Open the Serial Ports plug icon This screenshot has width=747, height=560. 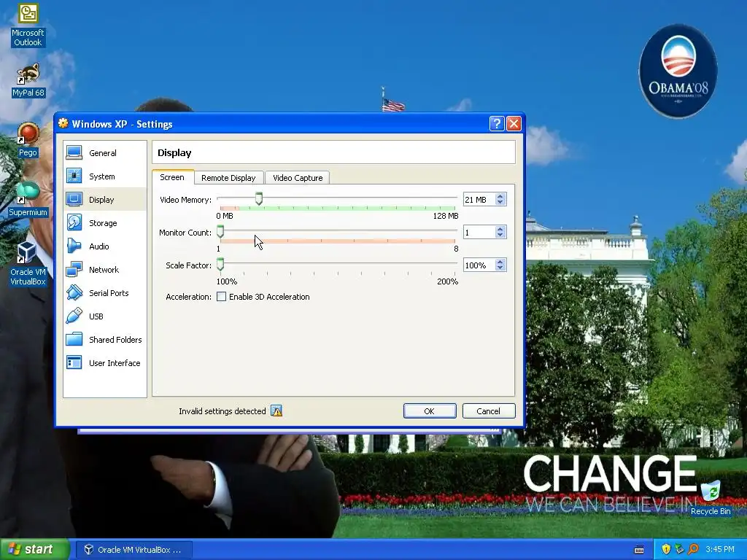click(74, 293)
